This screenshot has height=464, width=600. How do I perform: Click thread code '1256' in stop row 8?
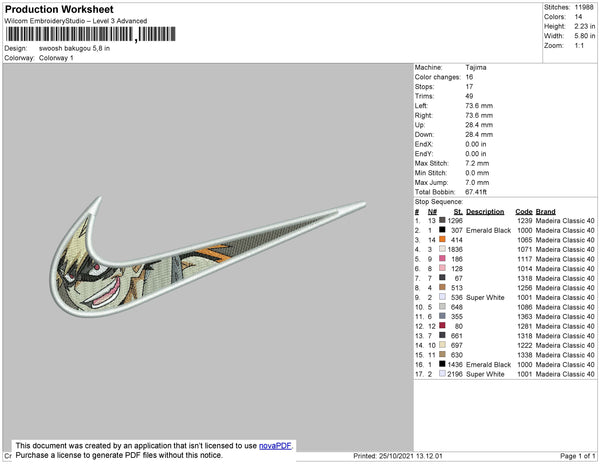pyautogui.click(x=525, y=288)
